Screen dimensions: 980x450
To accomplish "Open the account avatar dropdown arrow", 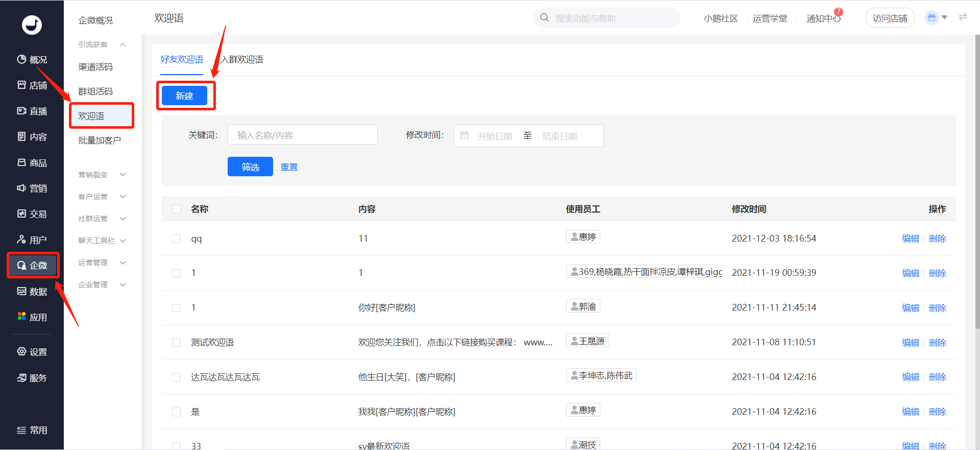I will [944, 17].
